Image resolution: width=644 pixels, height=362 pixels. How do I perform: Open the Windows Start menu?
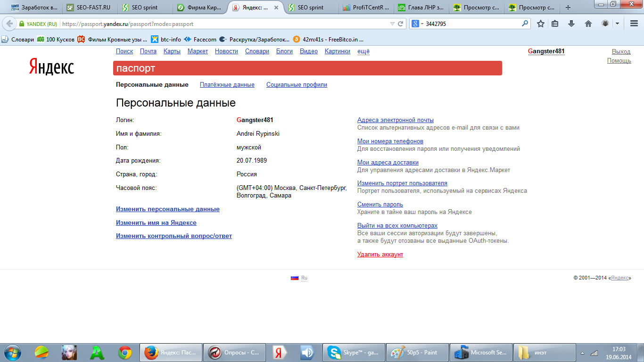pyautogui.click(x=13, y=352)
